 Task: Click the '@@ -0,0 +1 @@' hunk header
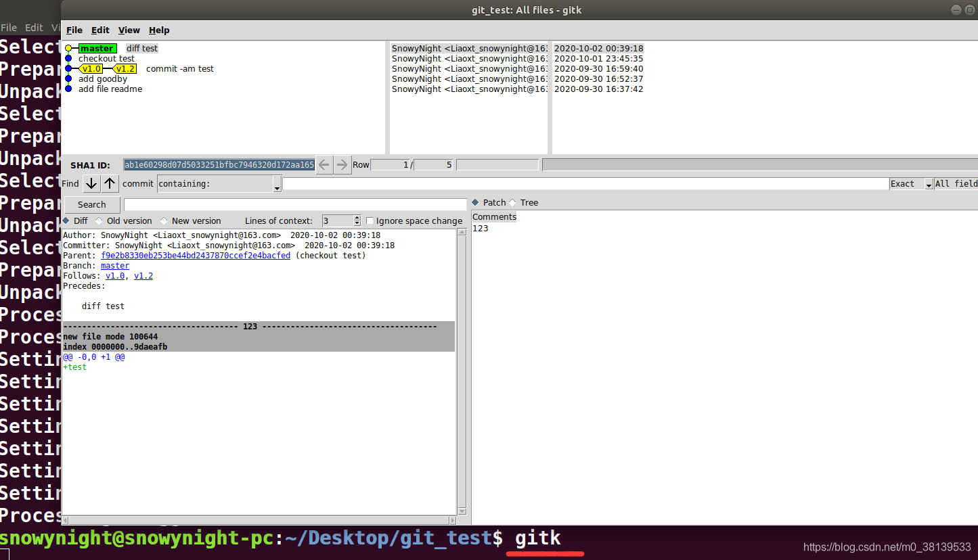pyautogui.click(x=94, y=357)
